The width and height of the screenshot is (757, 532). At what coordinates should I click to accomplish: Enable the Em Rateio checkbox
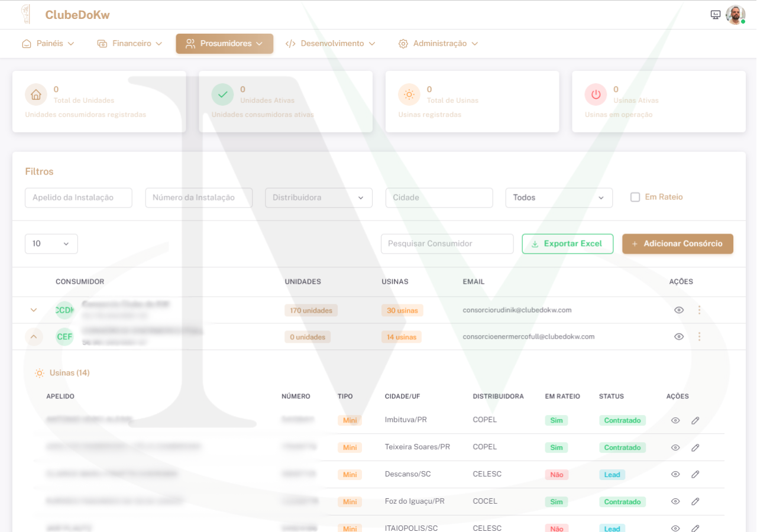pos(635,197)
